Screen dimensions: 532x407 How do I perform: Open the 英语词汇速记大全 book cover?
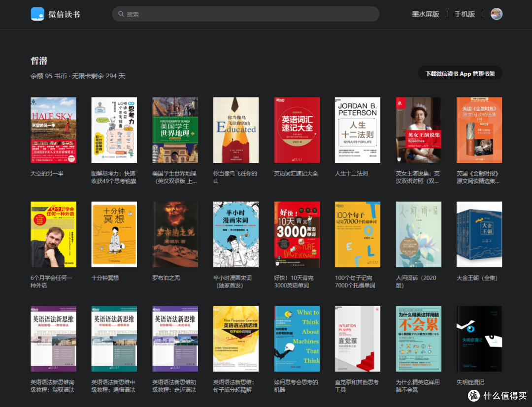tap(297, 130)
